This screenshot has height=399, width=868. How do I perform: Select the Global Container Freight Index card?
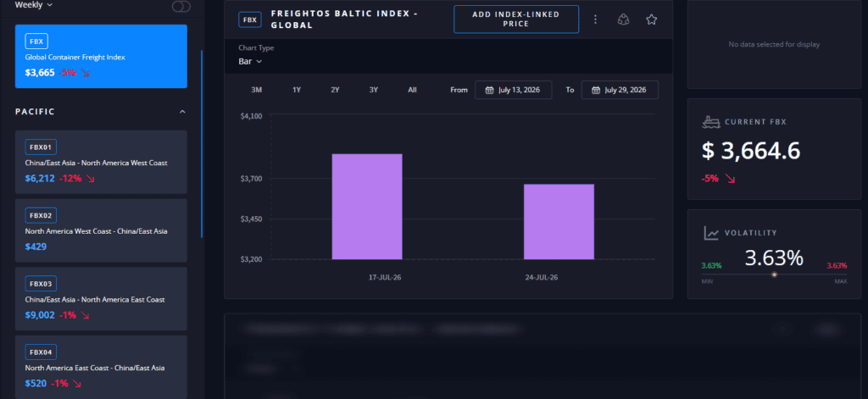(101, 57)
